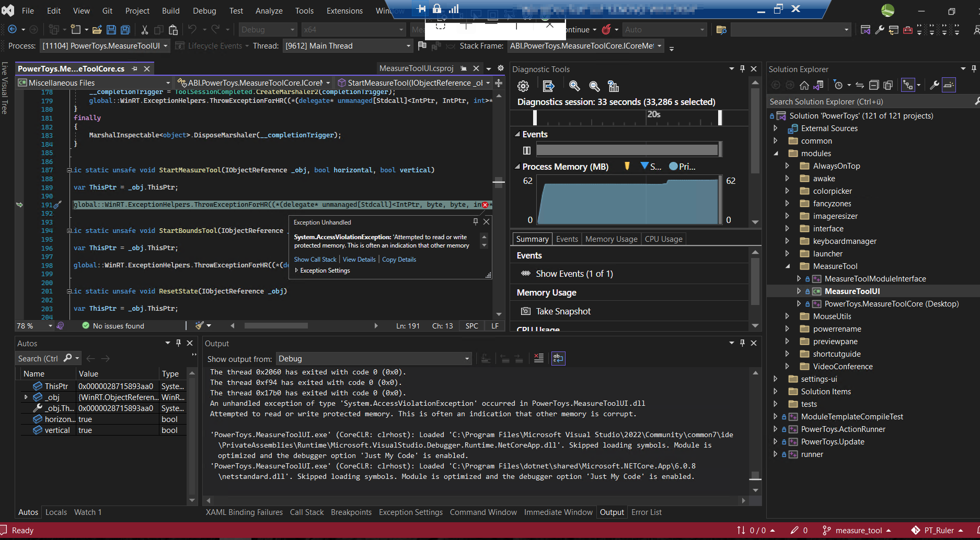This screenshot has height=540, width=980.
Task: Open the Git menu
Action: tap(107, 10)
